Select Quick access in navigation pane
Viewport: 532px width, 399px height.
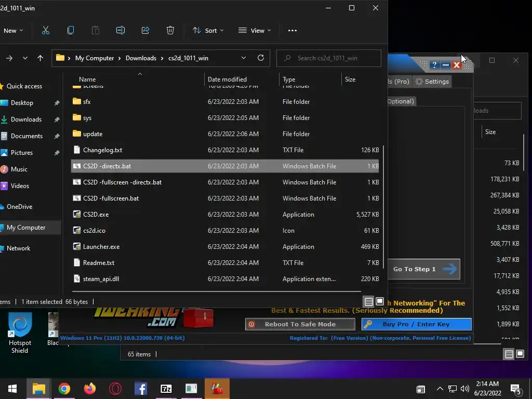point(24,86)
